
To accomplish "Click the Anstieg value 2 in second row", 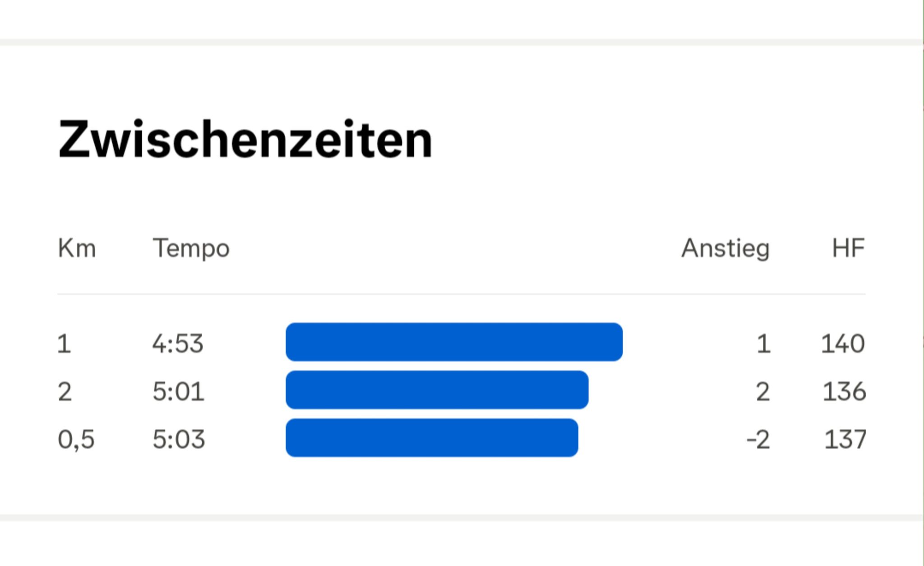I will click(x=763, y=391).
